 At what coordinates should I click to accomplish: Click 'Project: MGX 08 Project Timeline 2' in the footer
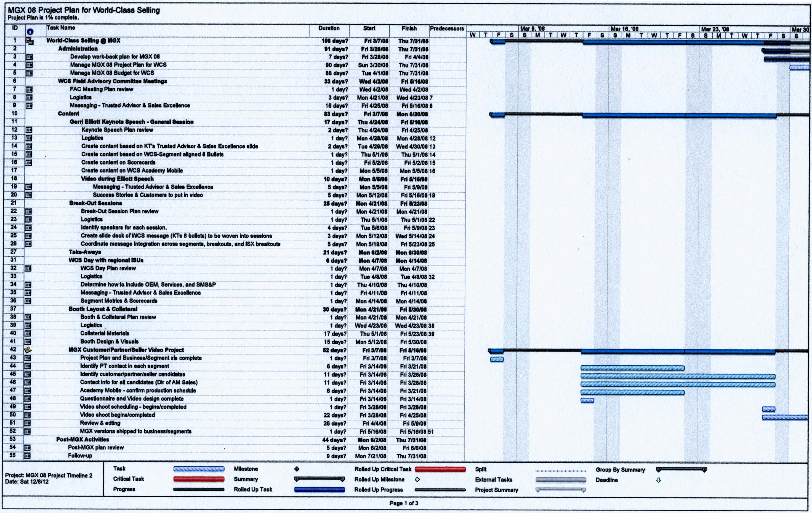(49, 475)
